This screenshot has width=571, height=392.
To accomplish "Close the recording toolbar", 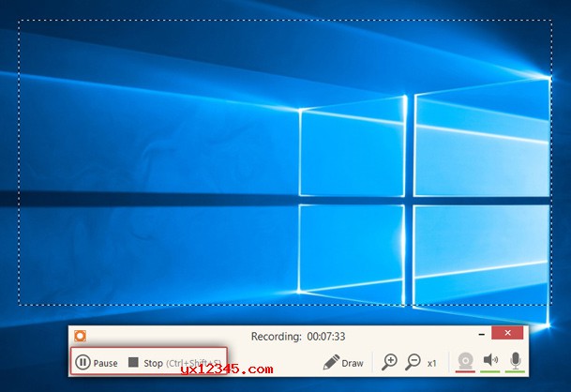I will (x=507, y=333).
